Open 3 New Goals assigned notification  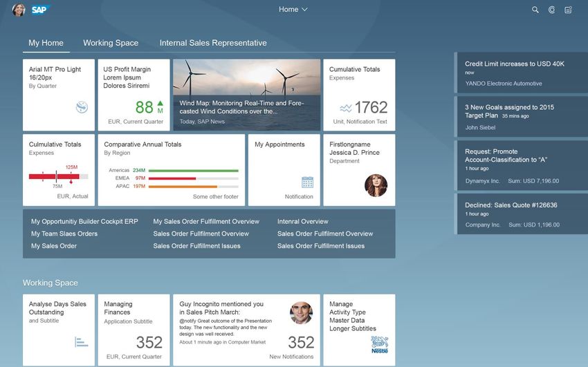522,117
